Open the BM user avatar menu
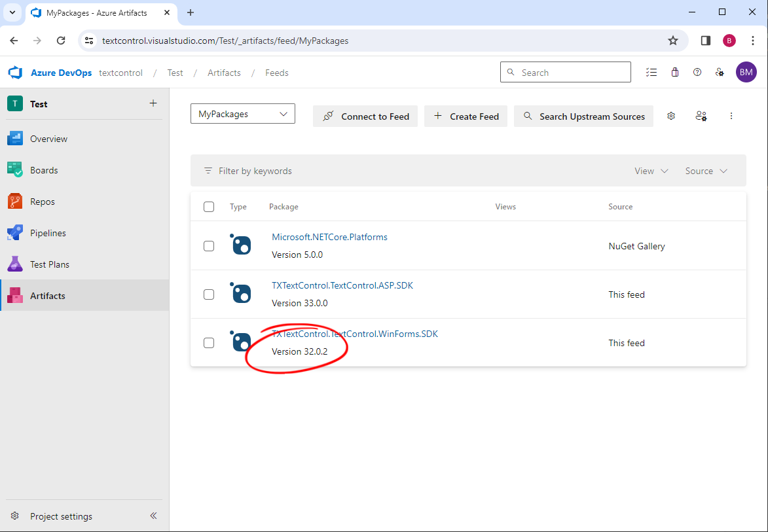This screenshot has width=768, height=532. tap(746, 73)
